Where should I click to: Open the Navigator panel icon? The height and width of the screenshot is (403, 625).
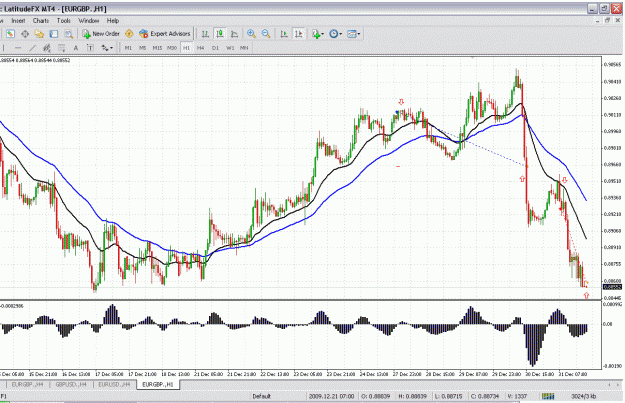[x=39, y=34]
